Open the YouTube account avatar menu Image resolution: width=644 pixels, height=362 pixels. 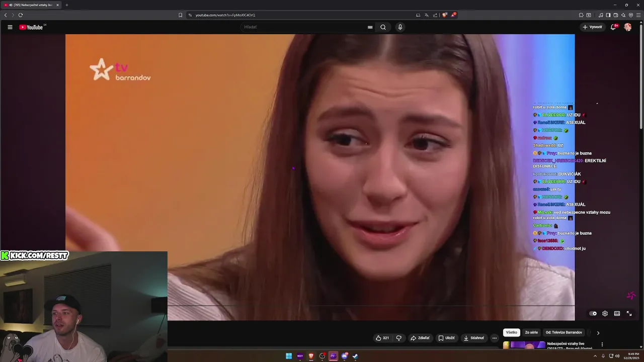click(x=628, y=27)
